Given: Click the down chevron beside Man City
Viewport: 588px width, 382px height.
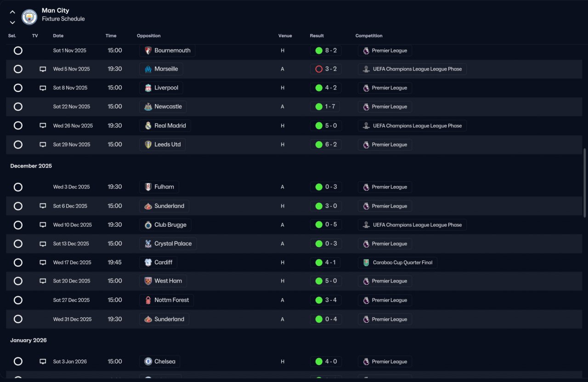Looking at the screenshot, I should click(12, 22).
